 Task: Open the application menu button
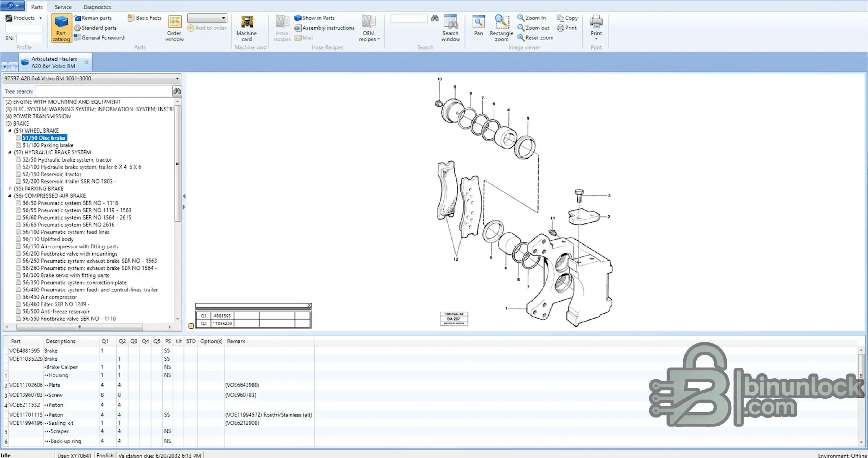(12, 5)
